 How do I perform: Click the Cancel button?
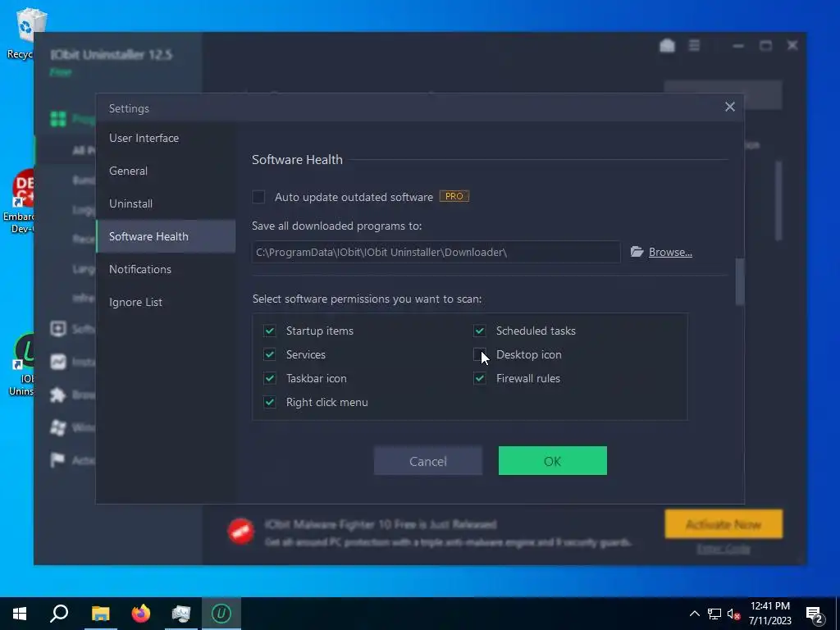tap(428, 461)
